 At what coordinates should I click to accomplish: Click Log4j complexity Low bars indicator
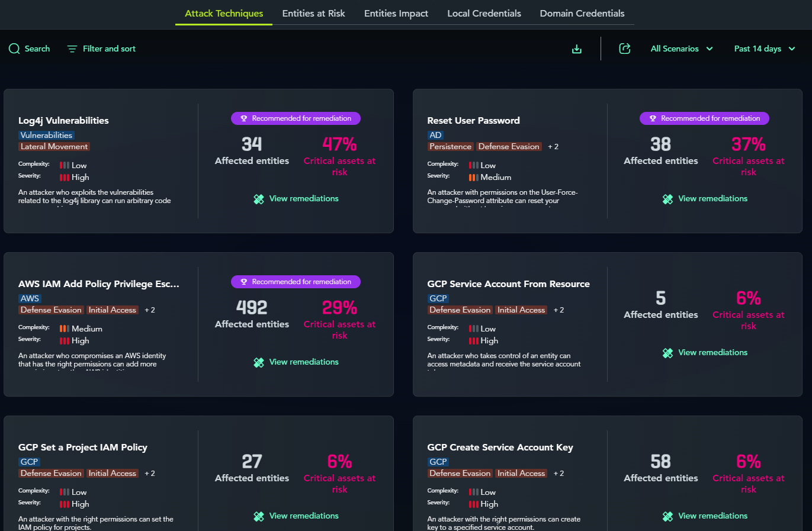(65, 165)
